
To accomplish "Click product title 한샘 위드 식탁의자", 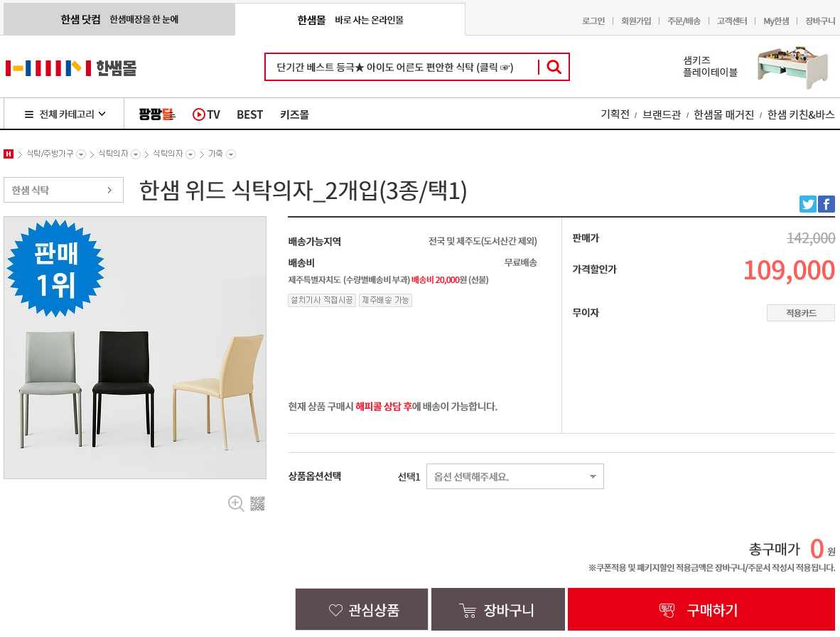I will click(303, 191).
